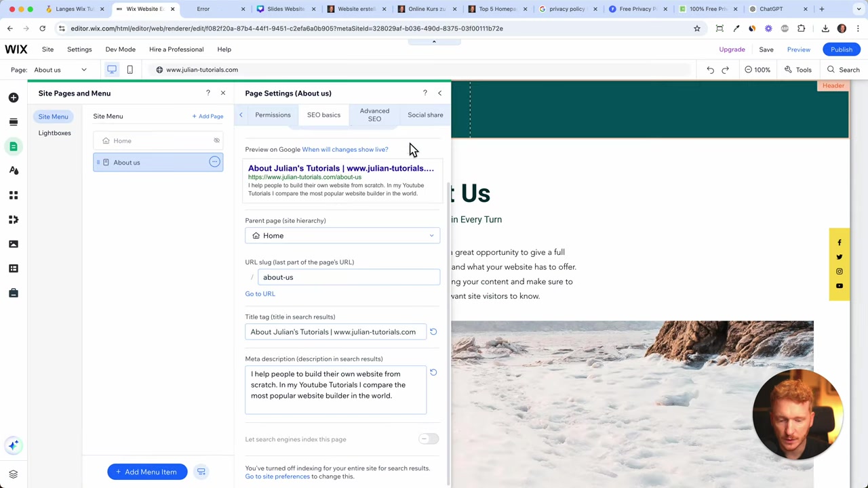The width and height of the screenshot is (868, 488).
Task: Open the Settings menu
Action: (79, 49)
